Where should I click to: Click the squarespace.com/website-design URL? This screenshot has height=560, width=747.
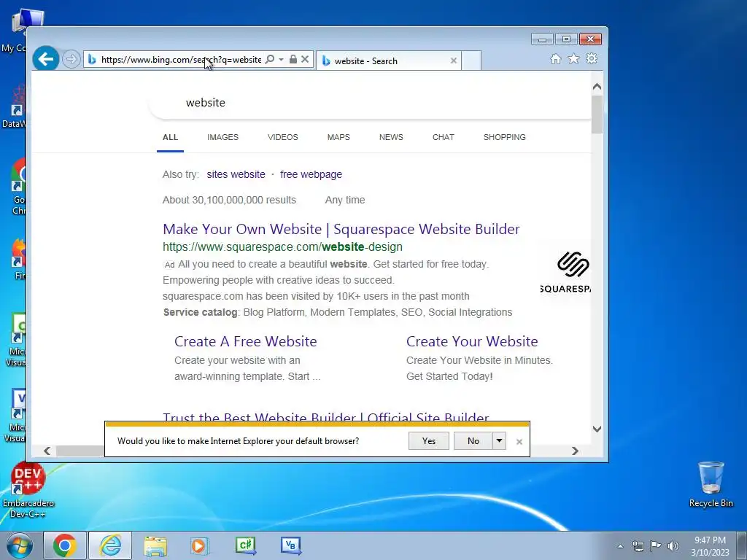click(282, 246)
